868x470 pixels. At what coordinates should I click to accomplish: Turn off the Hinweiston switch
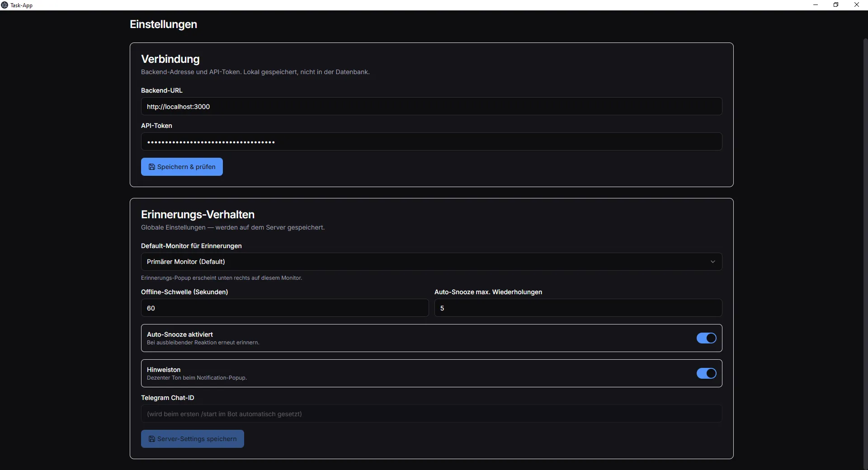706,373
